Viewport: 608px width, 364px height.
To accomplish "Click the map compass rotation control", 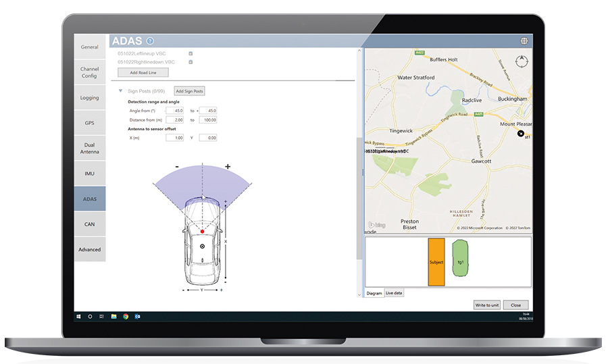I will point(520,62).
